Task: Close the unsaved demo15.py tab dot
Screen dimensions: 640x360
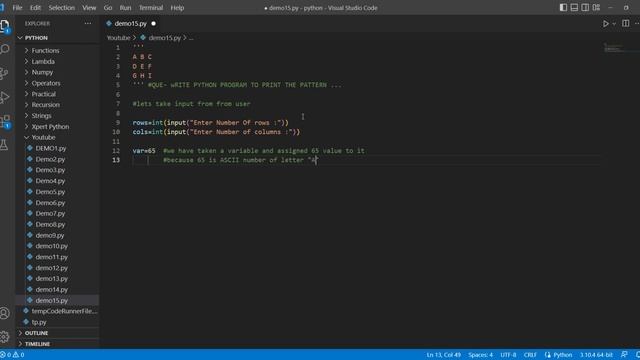Action: pos(153,24)
